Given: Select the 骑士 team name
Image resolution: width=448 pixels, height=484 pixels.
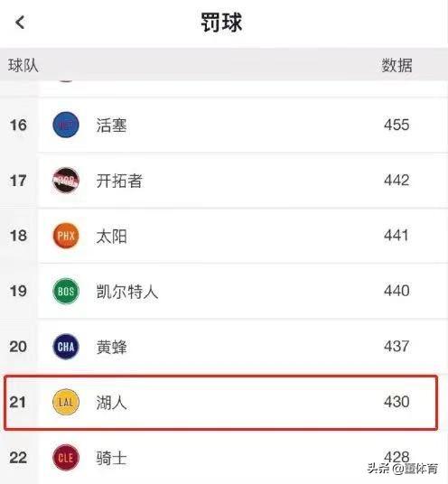Looking at the screenshot, I should [111, 458].
